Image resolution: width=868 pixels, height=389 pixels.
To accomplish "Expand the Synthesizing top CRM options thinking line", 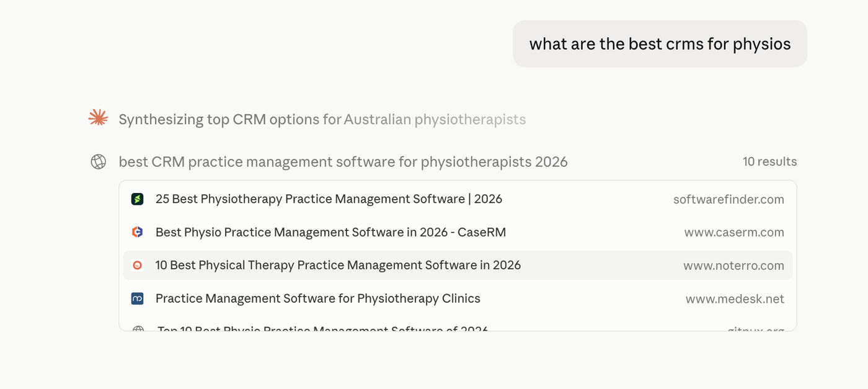I will (322, 119).
